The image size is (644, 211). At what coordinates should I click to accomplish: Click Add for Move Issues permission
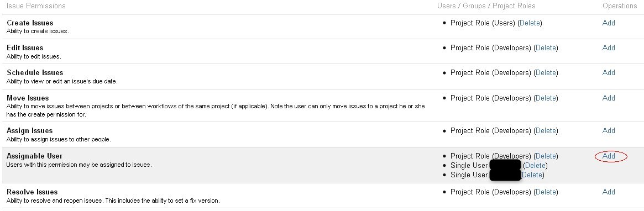pyautogui.click(x=609, y=98)
